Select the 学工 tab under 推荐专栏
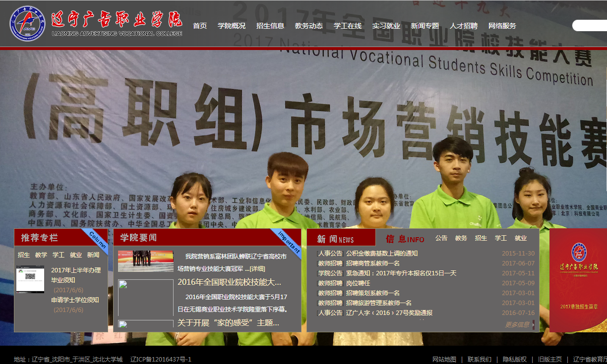The width and height of the screenshot is (607, 364). coord(59,255)
